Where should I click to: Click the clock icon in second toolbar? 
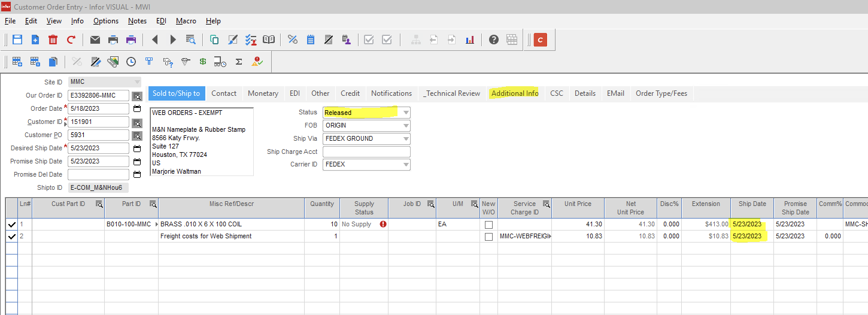[131, 61]
